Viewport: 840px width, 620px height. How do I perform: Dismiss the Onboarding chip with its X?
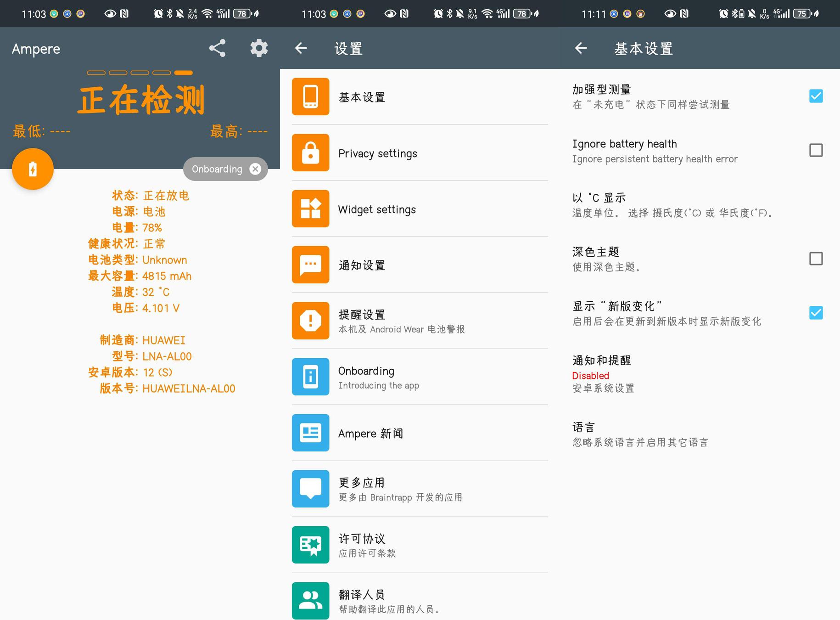tap(255, 169)
